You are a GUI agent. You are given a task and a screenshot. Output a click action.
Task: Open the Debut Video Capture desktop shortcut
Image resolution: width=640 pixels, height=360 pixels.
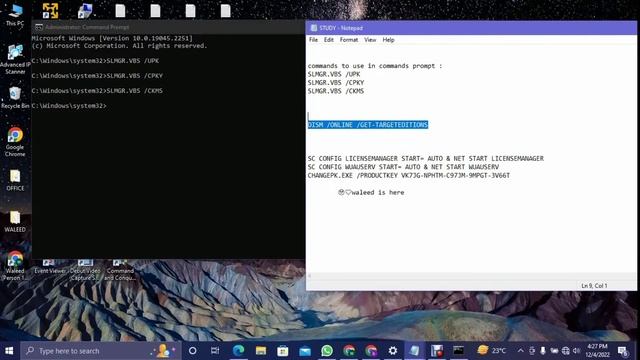pos(85,270)
